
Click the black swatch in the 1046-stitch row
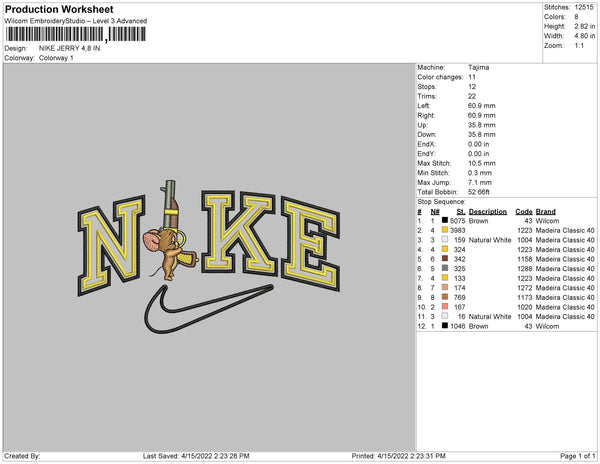pyautogui.click(x=445, y=326)
